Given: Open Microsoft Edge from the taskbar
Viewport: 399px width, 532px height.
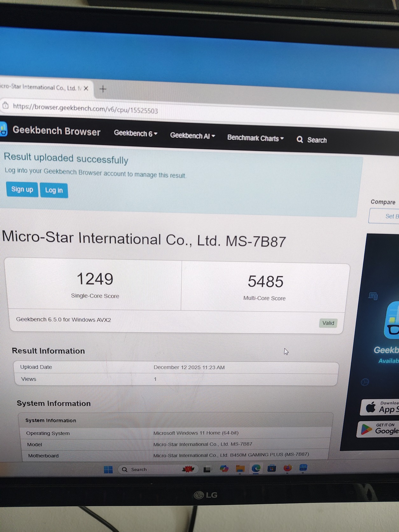Looking at the screenshot, I should tap(256, 468).
